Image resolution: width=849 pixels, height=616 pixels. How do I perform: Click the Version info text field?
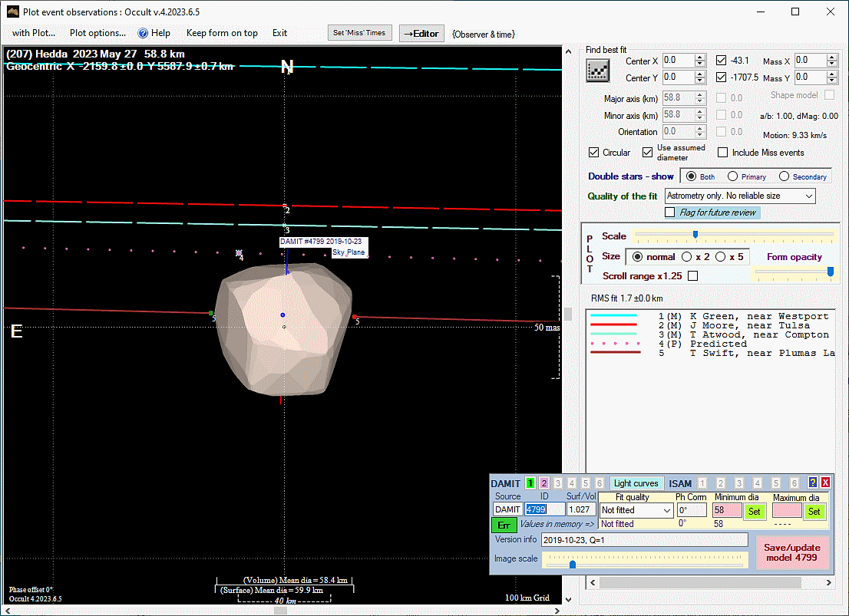tap(644, 540)
